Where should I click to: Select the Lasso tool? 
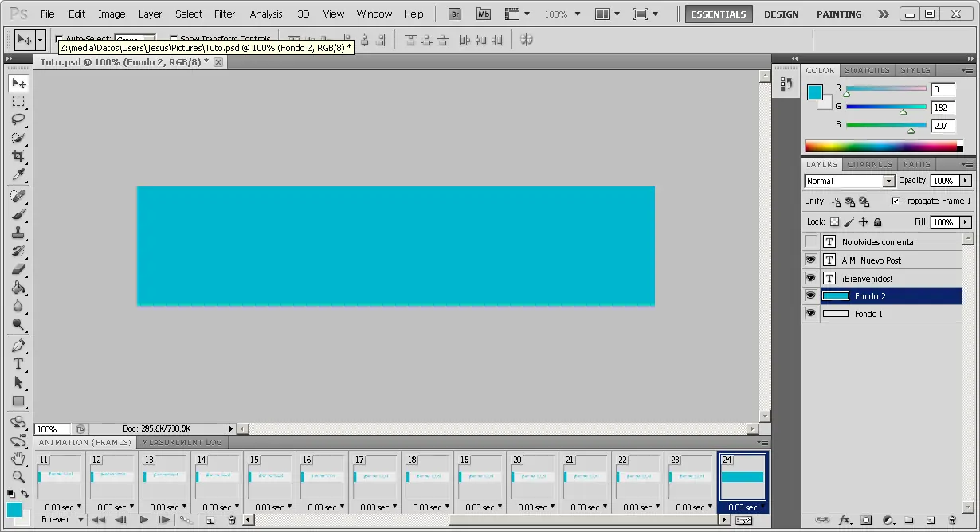(x=18, y=119)
